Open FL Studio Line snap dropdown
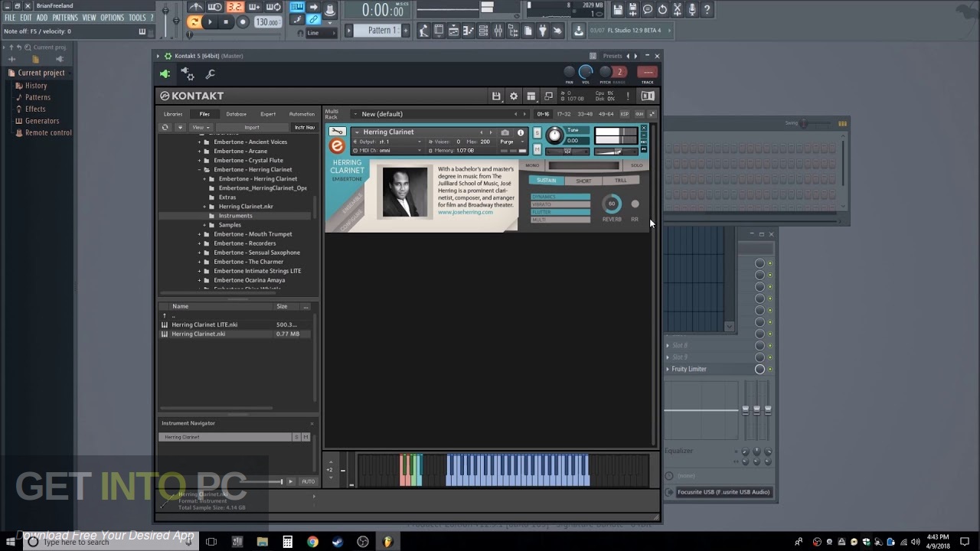Image resolution: width=980 pixels, height=551 pixels. coord(320,33)
